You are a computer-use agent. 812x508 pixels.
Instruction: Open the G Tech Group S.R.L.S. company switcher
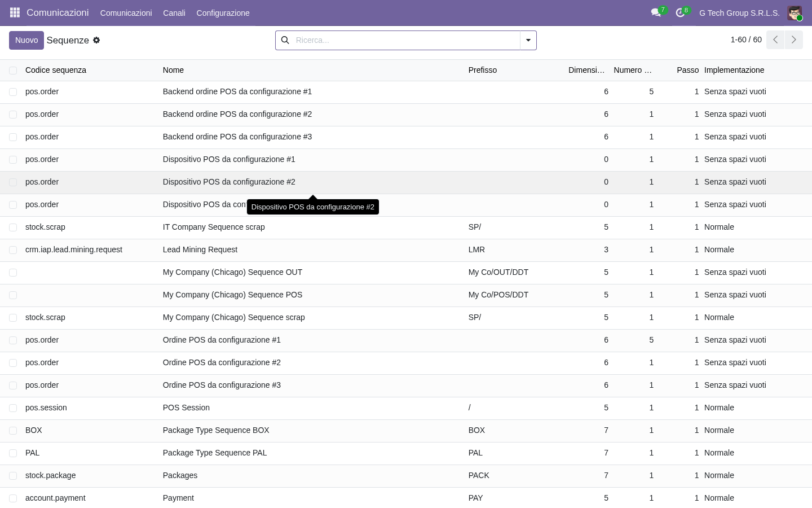739,12
